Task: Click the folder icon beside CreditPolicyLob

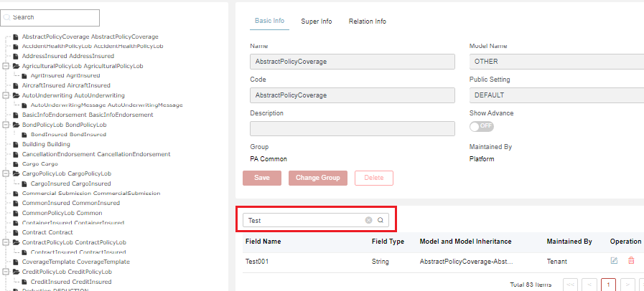Action: tap(16, 272)
